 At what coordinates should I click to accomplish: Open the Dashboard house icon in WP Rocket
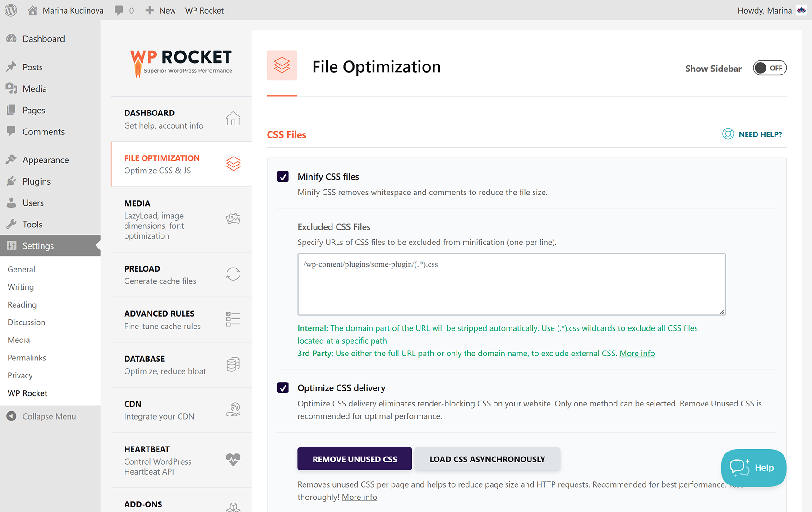point(233,119)
